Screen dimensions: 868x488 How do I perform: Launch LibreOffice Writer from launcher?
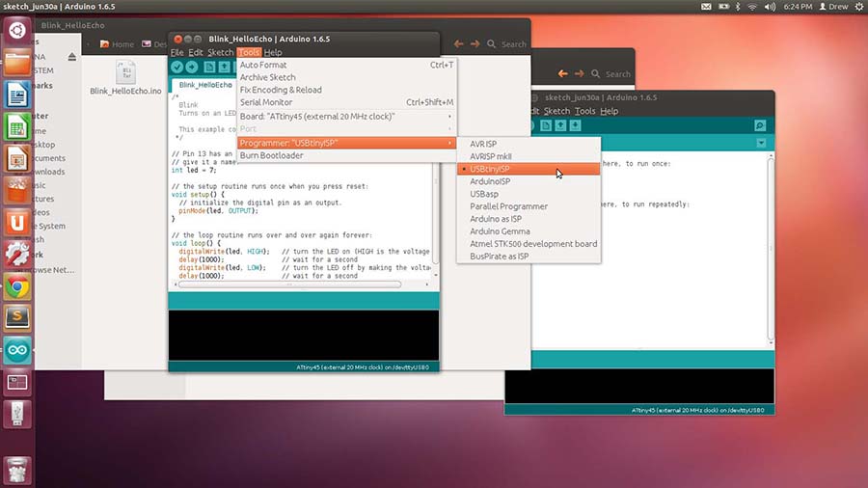pyautogui.click(x=17, y=95)
